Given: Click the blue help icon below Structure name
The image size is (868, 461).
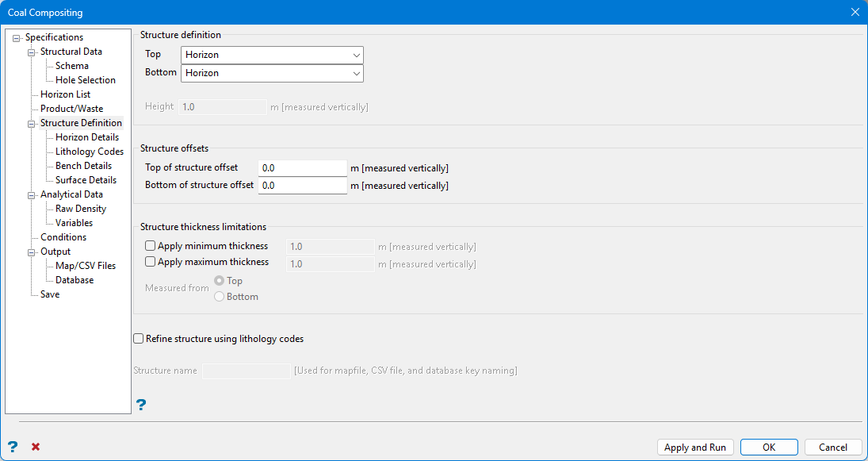Looking at the screenshot, I should [x=141, y=405].
